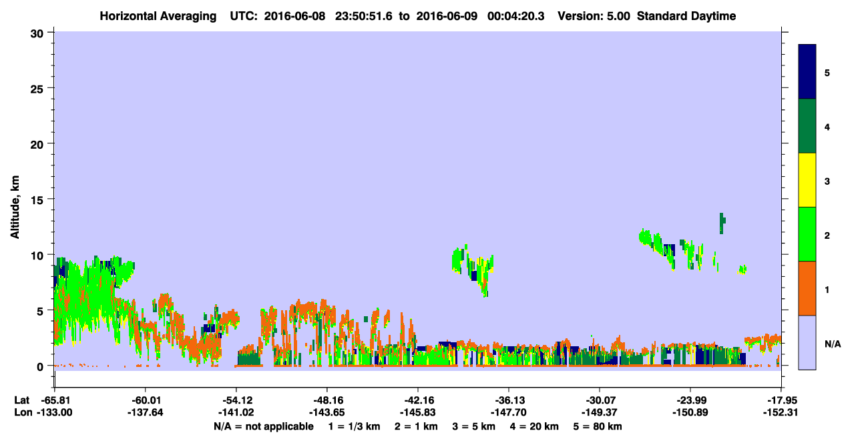Click the 'Lat' axis row label

[x=22, y=400]
